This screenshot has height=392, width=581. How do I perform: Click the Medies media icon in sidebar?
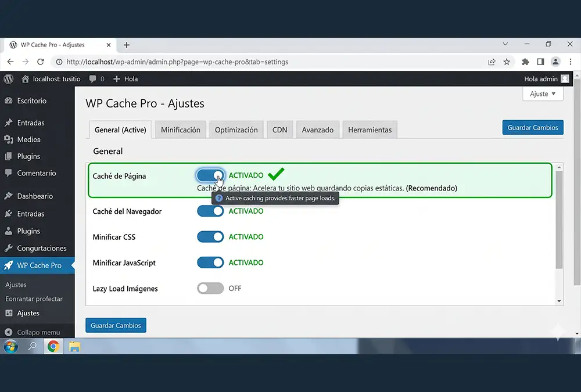click(x=9, y=140)
